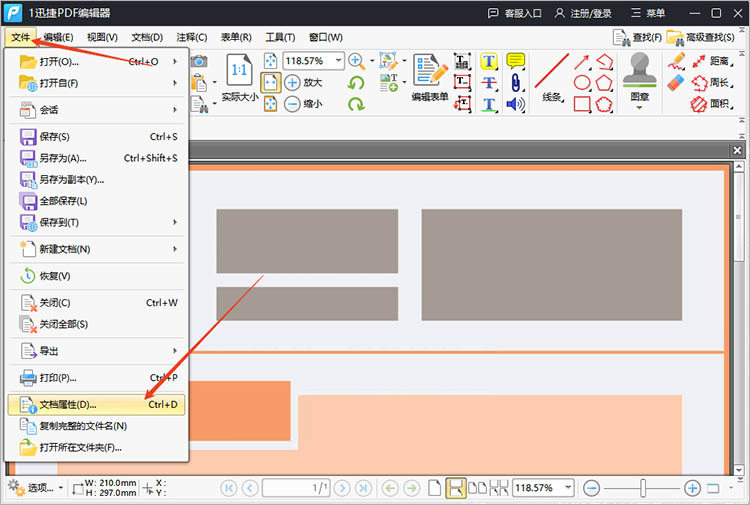
Task: Expand the 保存到(T) submenu
Action: [x=97, y=222]
